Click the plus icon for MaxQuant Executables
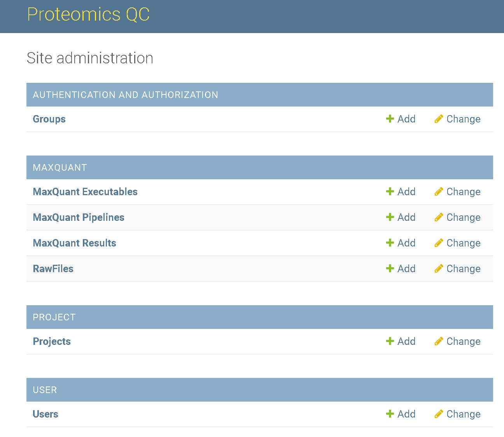The image size is (504, 437). [x=390, y=192]
